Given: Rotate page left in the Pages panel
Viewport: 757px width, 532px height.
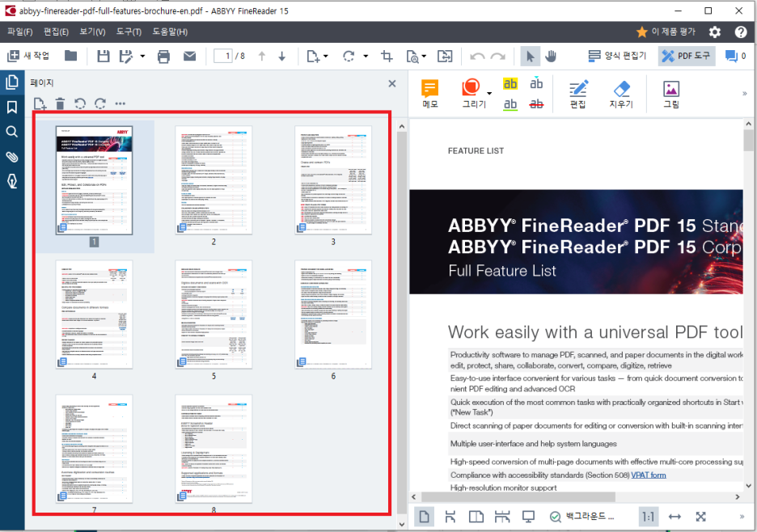Looking at the screenshot, I should 80,103.
